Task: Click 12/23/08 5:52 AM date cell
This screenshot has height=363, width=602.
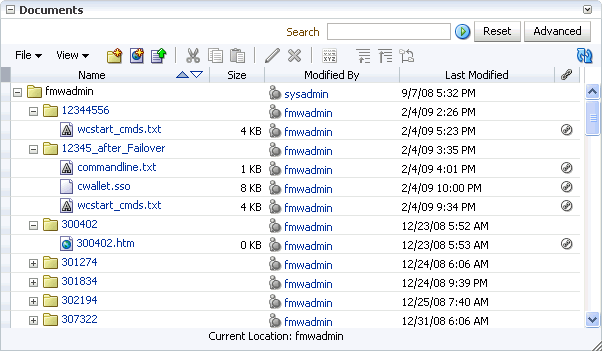Action: coord(445,226)
